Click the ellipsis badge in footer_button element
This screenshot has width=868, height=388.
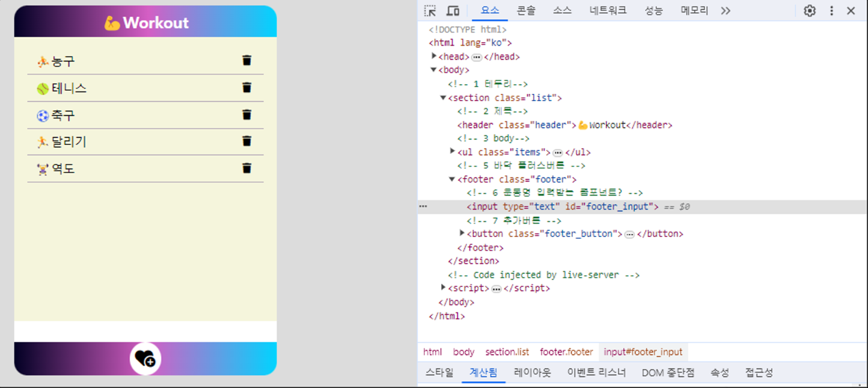pos(629,234)
